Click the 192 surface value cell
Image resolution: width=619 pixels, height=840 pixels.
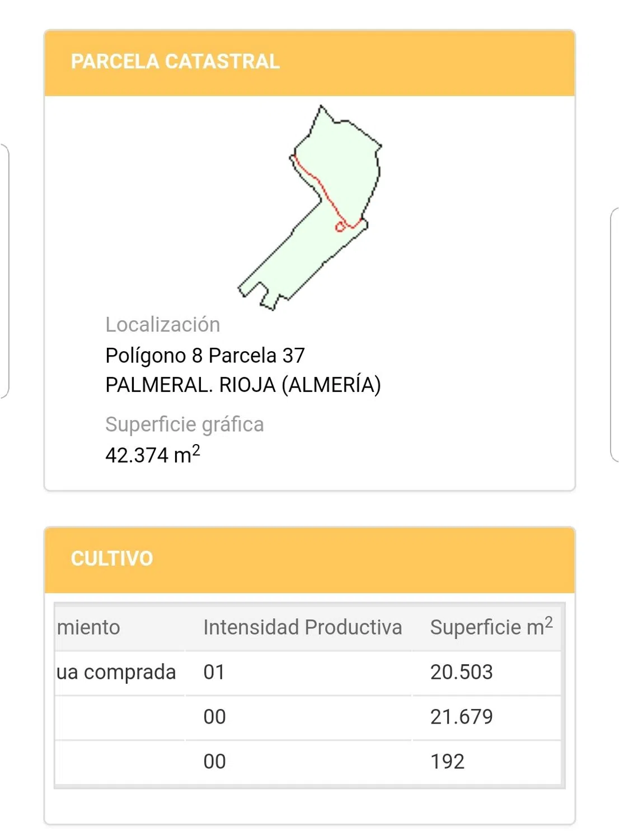coord(447,762)
